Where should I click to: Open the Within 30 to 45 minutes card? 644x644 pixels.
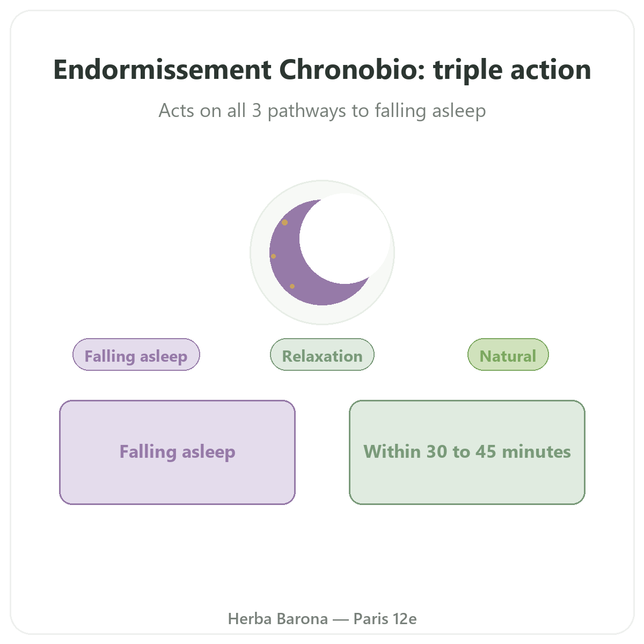(467, 452)
